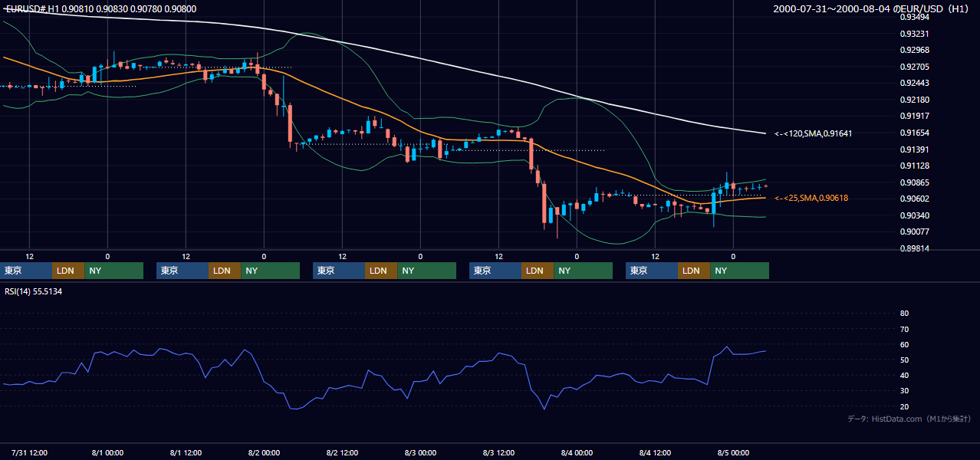Select the last NY session block
This screenshot has height=460, width=980.
pyautogui.click(x=739, y=271)
